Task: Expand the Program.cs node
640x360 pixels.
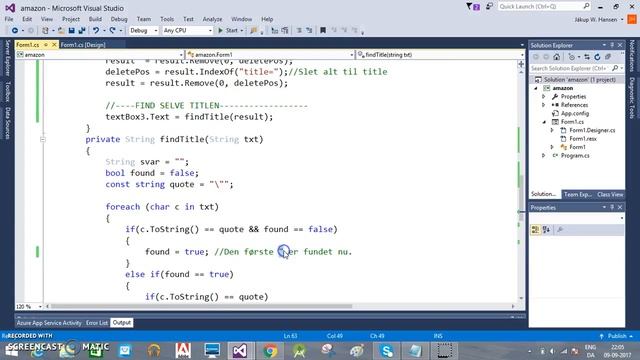Action: 544,156
